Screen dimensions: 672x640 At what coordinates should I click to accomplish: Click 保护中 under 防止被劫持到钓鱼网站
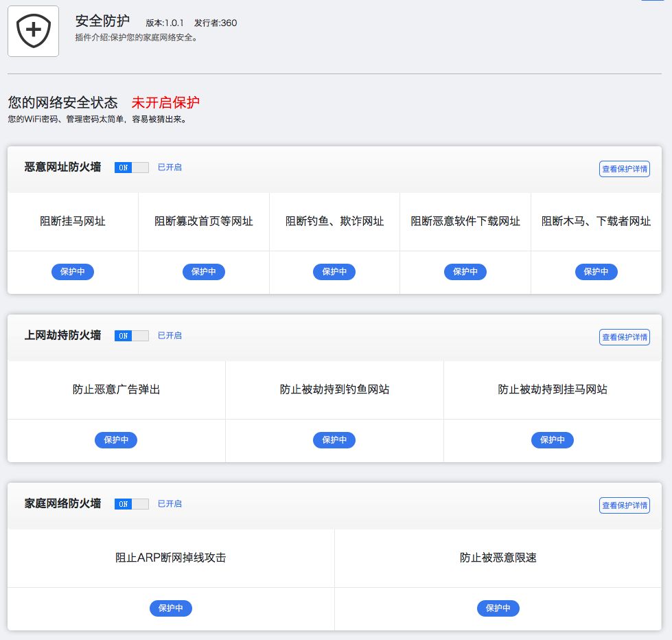coord(334,439)
